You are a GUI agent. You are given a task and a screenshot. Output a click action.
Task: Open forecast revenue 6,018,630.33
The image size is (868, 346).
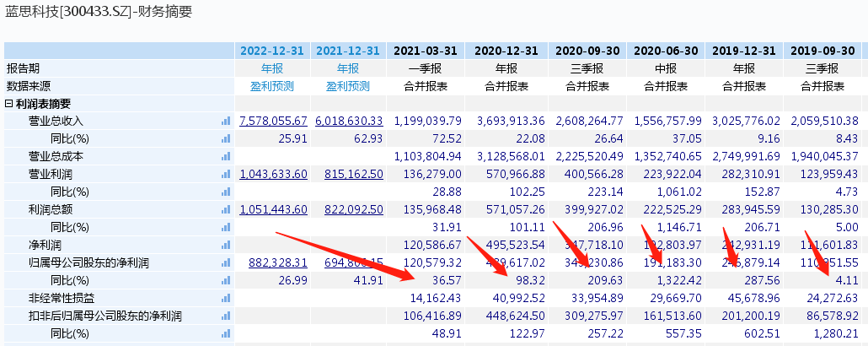[x=350, y=121]
